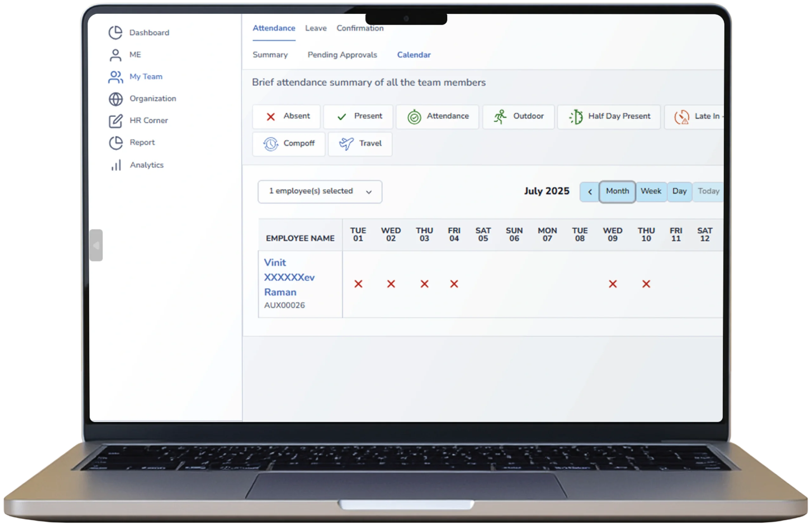Open the ME profile icon
Viewport: 812px width, 526px height.
[115, 55]
